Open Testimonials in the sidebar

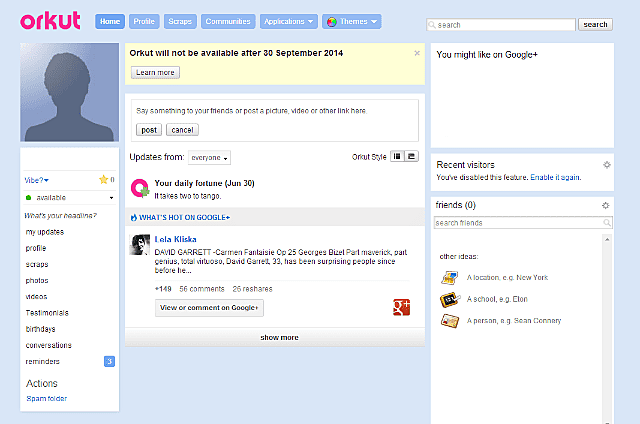click(x=47, y=313)
